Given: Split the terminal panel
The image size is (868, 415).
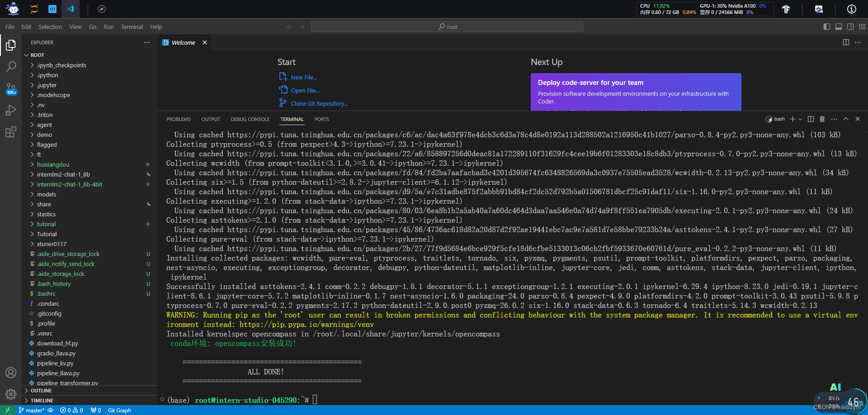Looking at the screenshot, I should (x=811, y=119).
